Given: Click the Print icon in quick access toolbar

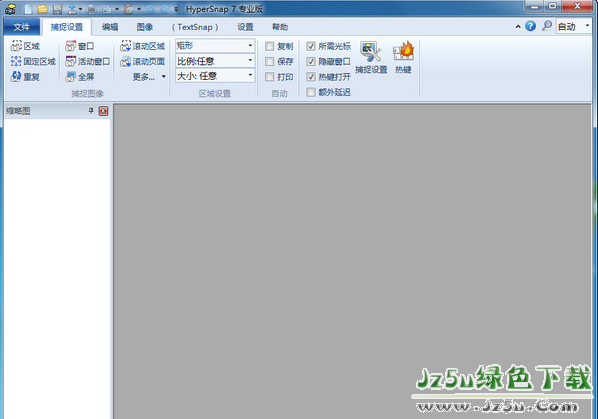Looking at the screenshot, I should pyautogui.click(x=92, y=9).
